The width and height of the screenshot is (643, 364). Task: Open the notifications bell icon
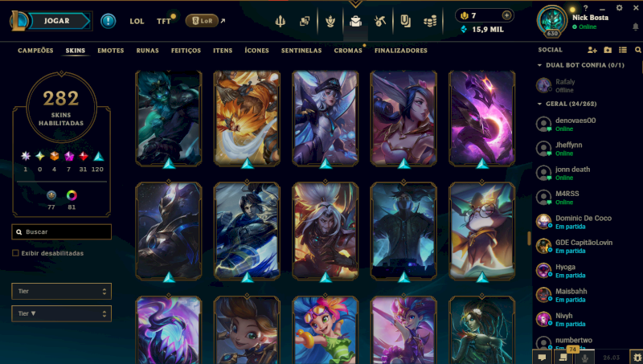635,27
